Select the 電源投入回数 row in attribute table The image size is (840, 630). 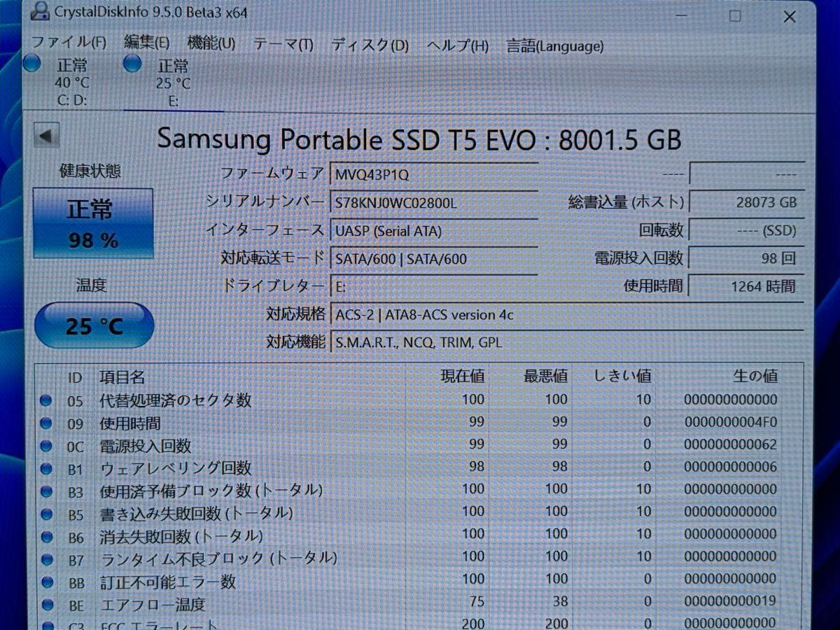[x=419, y=445]
